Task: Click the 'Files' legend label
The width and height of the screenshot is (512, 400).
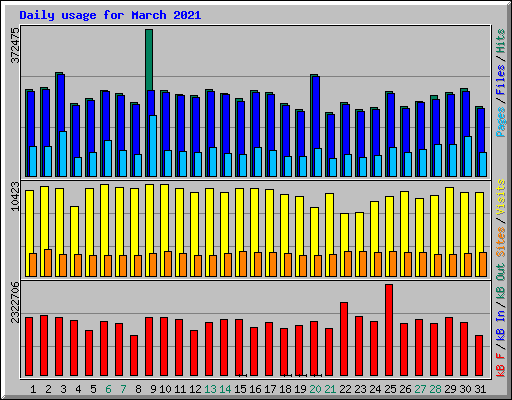Action: (x=501, y=80)
